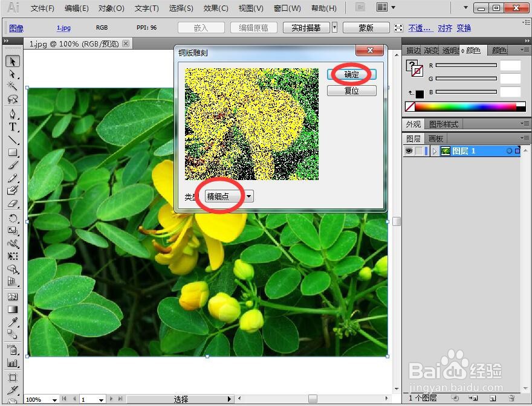532x406 pixels.
Task: Select the Magic Wand tool
Action: click(x=13, y=86)
